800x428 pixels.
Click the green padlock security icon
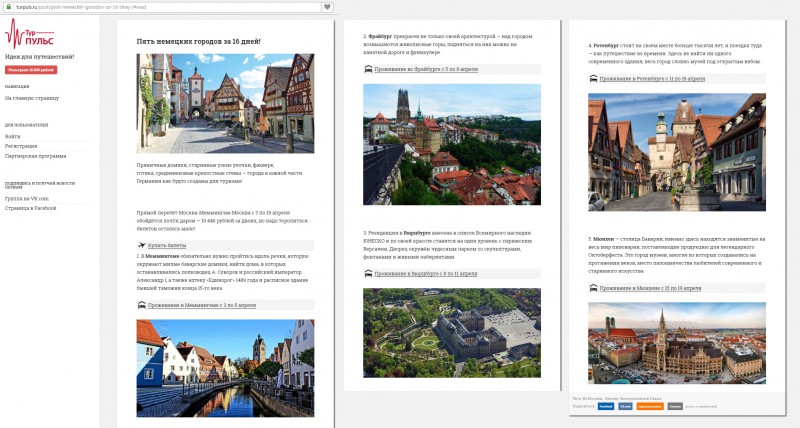[x=9, y=7]
